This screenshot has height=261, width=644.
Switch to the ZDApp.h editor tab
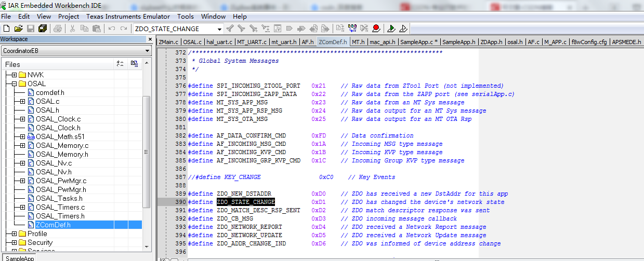pos(491,42)
